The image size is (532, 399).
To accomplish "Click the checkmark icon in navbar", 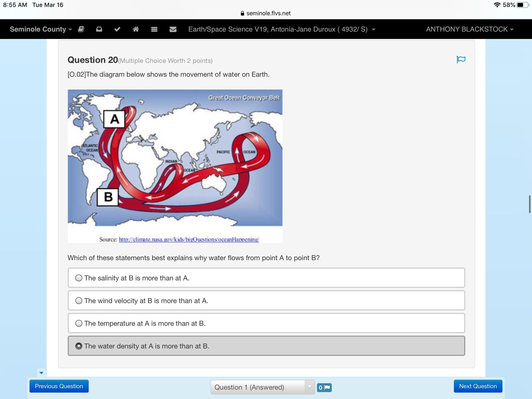I will [117, 29].
